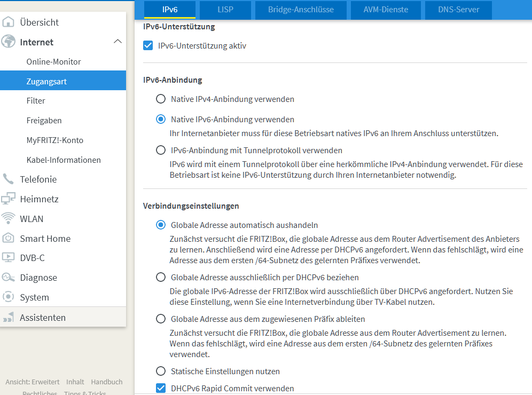Click the Ansicht: Erweitert link
The height and width of the screenshot is (395, 532).
[x=32, y=382]
